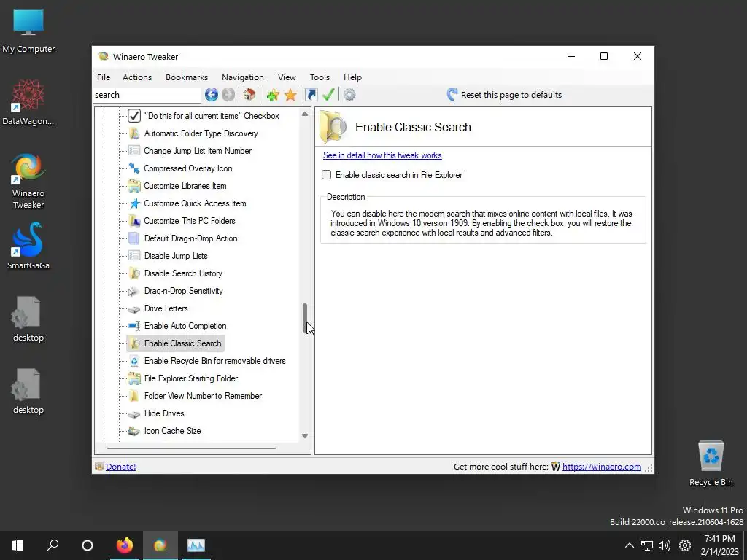747x560 pixels.
Task: Open the Windows Start button
Action: (18, 545)
